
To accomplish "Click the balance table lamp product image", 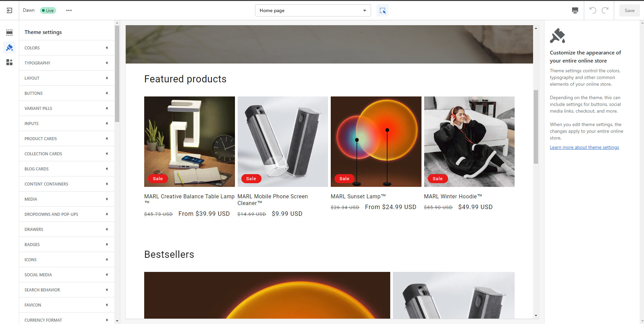I will [190, 141].
